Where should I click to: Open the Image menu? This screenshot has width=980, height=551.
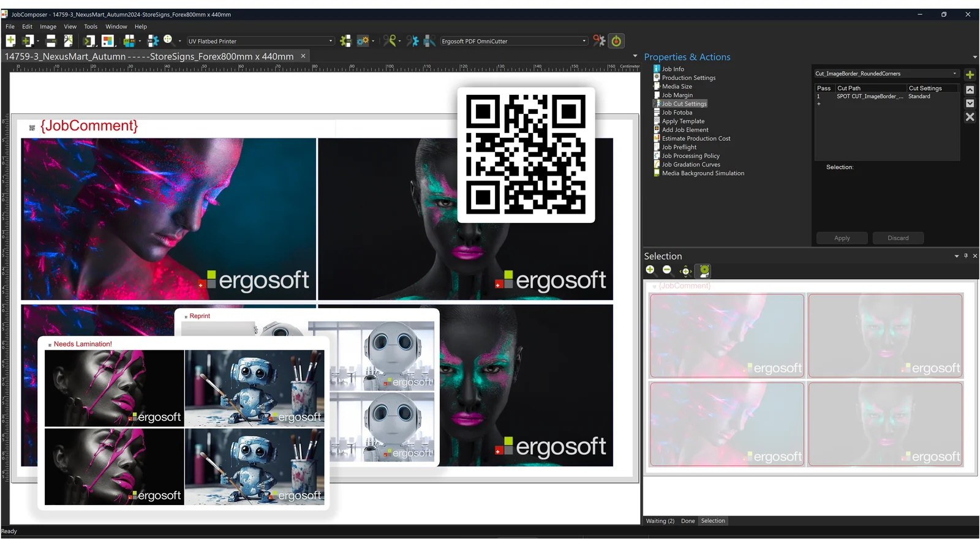click(48, 26)
